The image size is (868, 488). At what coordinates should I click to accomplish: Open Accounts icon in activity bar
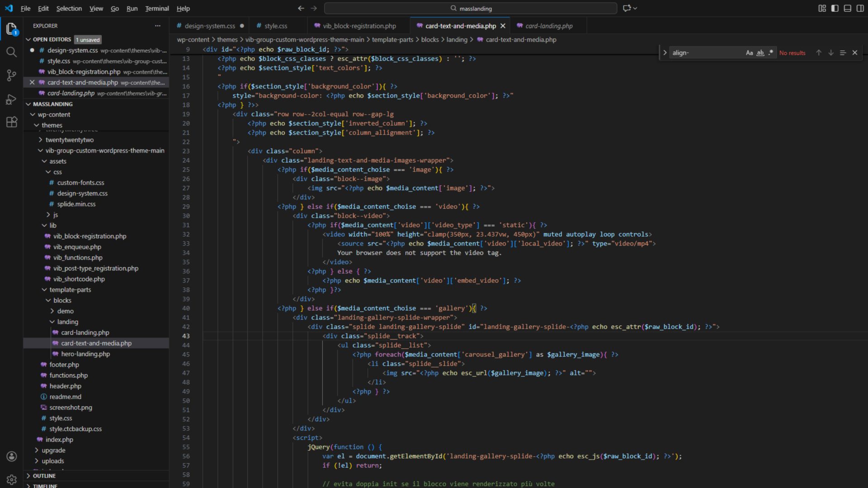12,456
